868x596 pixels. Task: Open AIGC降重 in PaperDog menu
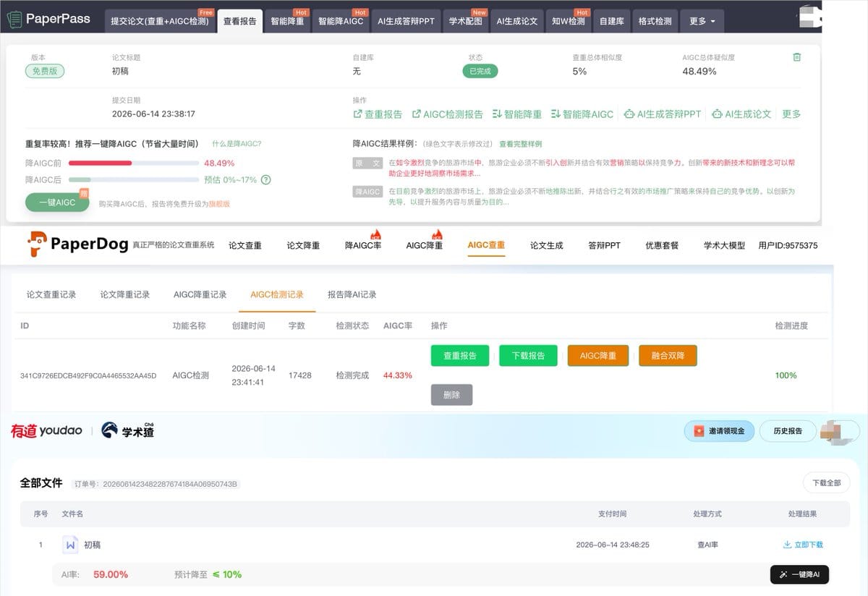pyautogui.click(x=425, y=245)
